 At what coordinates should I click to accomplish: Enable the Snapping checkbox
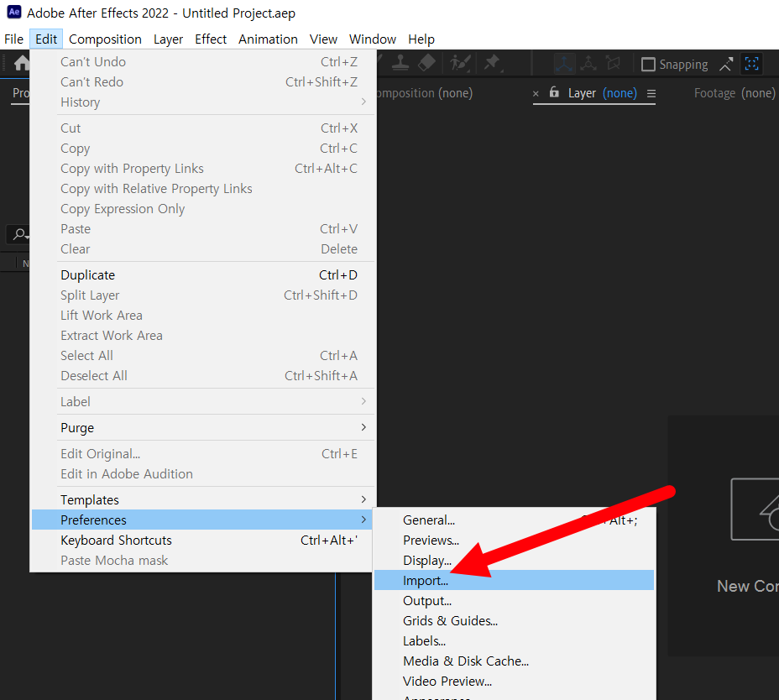pos(648,65)
